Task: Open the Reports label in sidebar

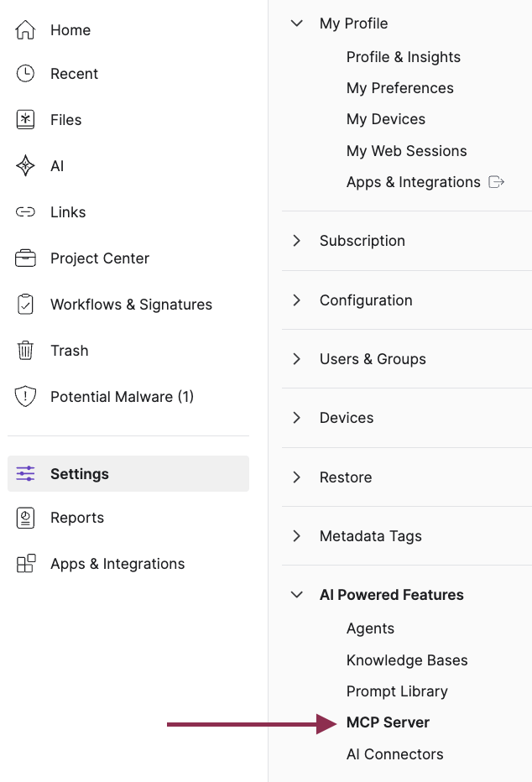Action: click(77, 518)
